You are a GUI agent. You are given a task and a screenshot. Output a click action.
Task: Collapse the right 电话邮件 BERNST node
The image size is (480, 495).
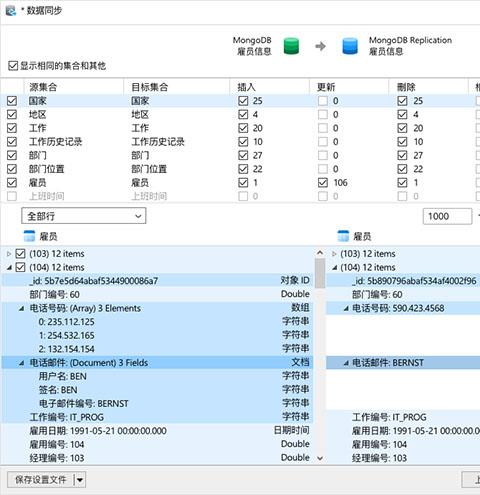point(346,363)
